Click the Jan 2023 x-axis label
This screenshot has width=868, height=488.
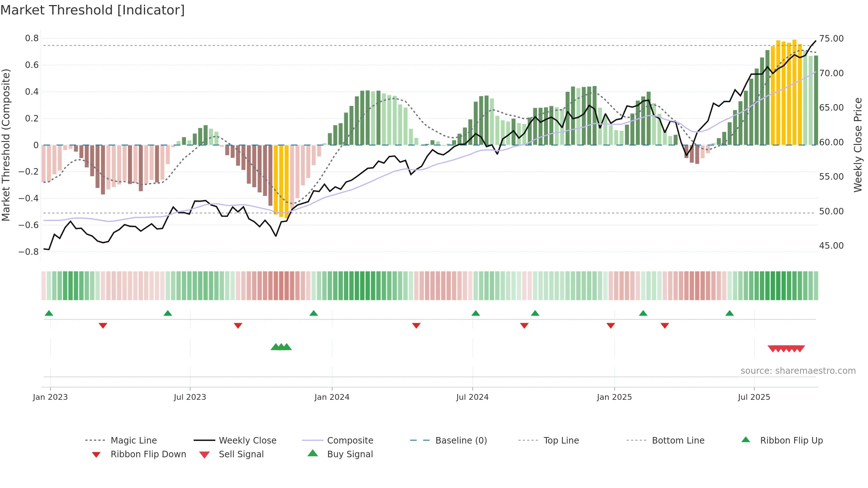50,397
